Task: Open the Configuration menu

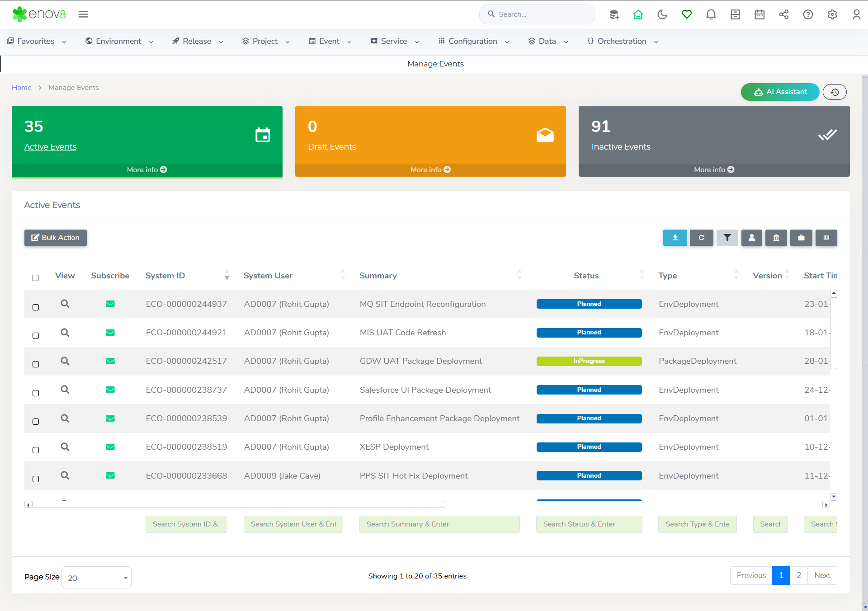Action: pos(473,41)
